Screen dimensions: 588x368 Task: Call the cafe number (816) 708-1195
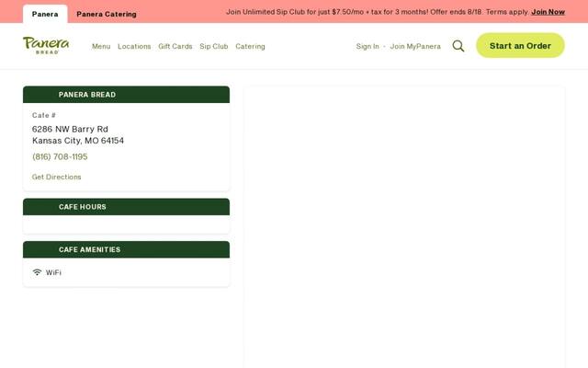point(60,156)
